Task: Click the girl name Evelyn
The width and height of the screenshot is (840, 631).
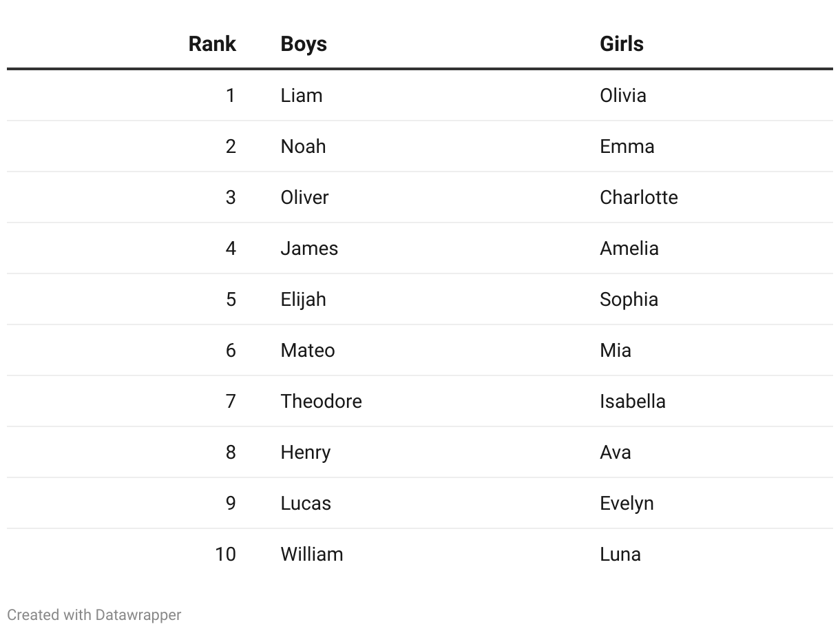Action: [627, 503]
